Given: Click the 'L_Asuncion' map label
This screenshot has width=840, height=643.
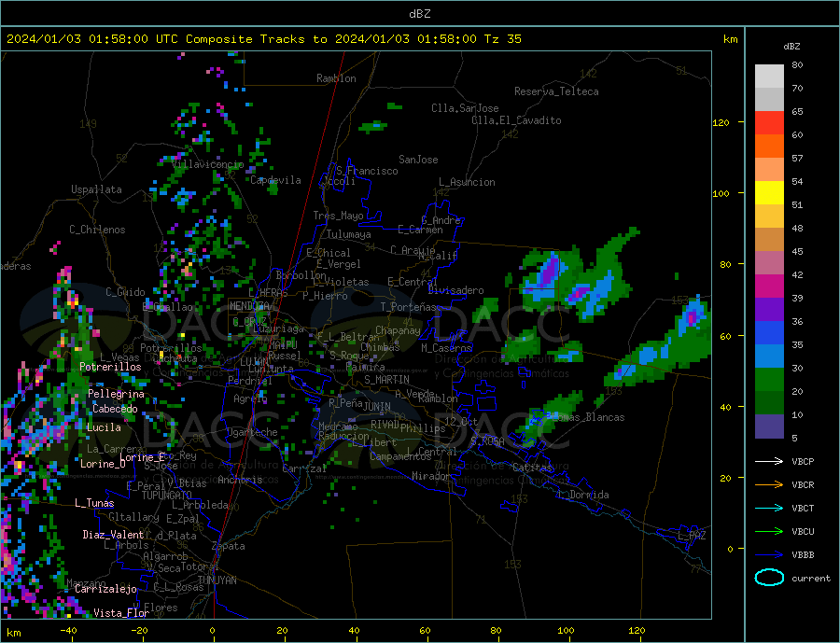Looking at the screenshot, I should pyautogui.click(x=467, y=182).
